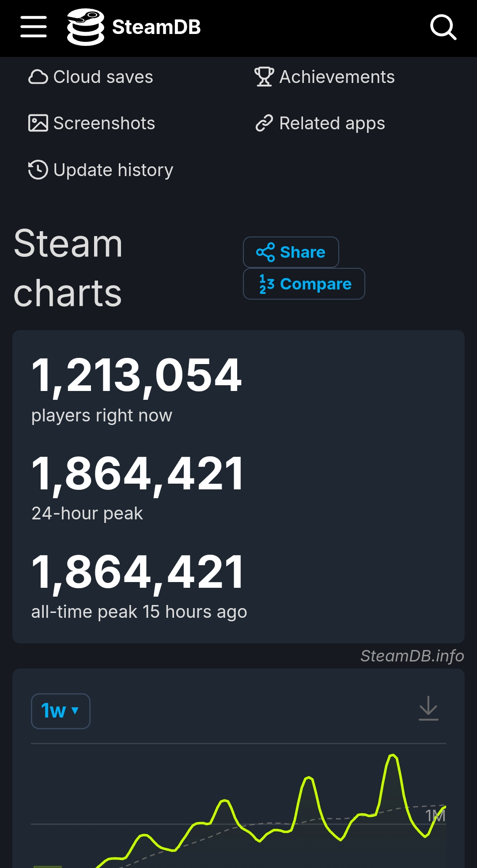Viewport: 477px width, 868px height.
Task: Click the SteamDB logo icon
Action: click(85, 27)
